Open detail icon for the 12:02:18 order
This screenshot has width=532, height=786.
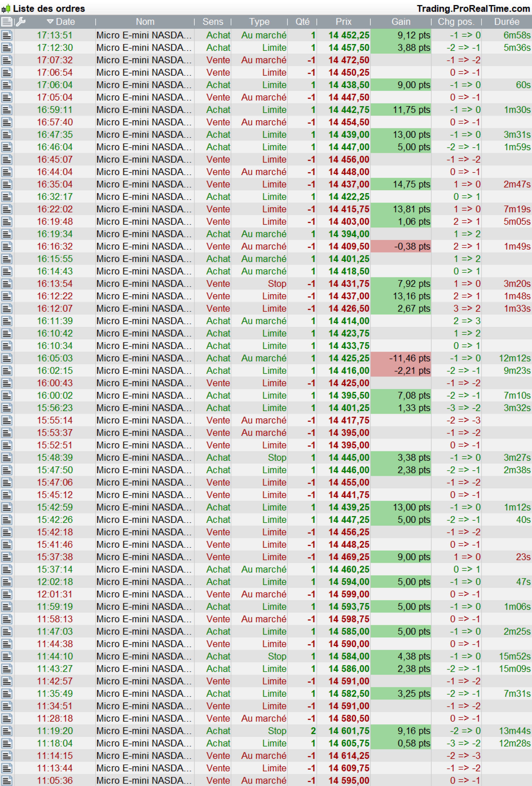7,582
